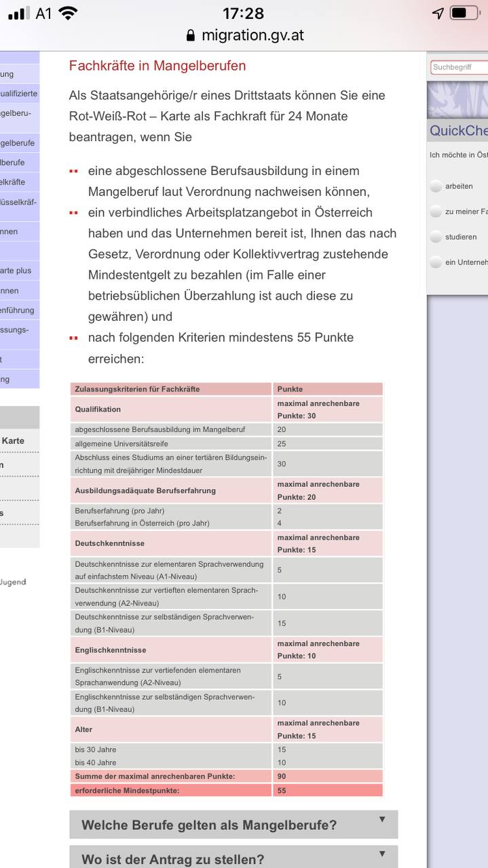This screenshot has width=488, height=868.
Task: Click arrow on 'Welche Berufe gelten' accordion
Action: pos(382,820)
